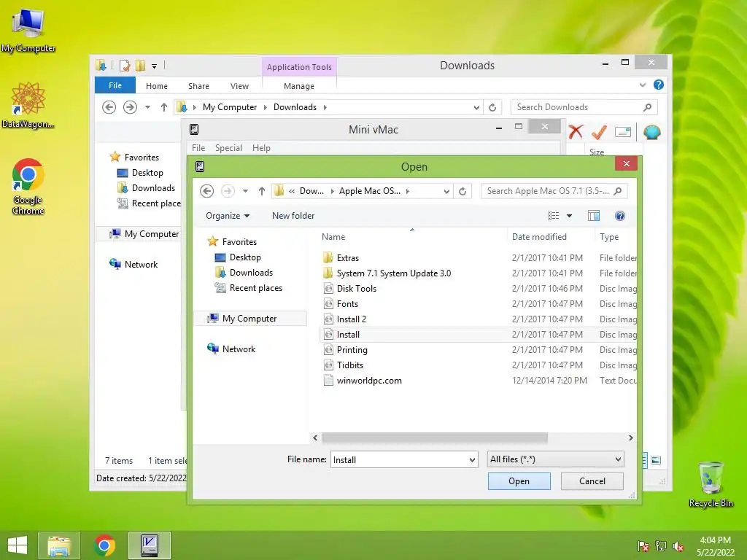This screenshot has height=560, width=747.
Task: Open Mini vMac File menu
Action: 198,147
